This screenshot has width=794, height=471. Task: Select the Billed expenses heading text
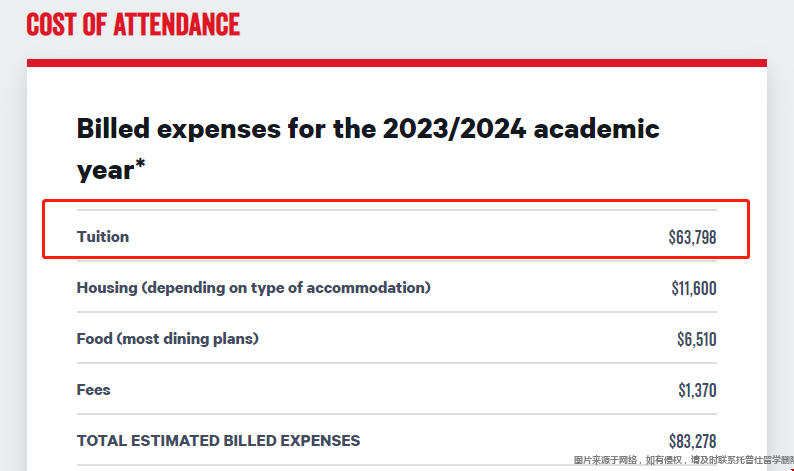pyautogui.click(x=368, y=149)
